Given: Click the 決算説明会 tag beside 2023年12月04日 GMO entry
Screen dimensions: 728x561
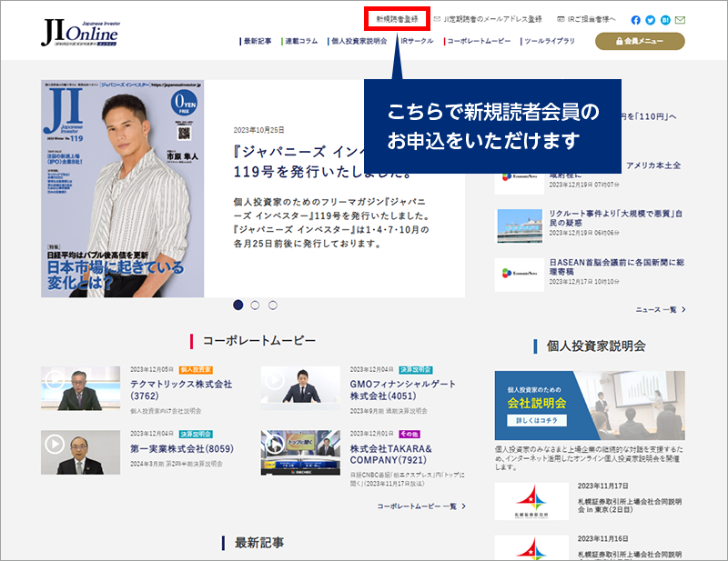Looking at the screenshot, I should pos(416,370).
